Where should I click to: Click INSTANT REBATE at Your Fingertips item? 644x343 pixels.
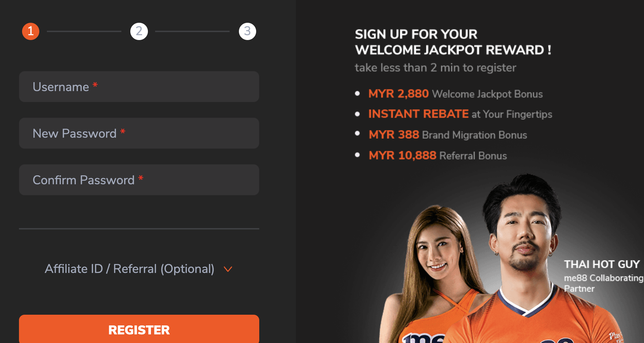click(x=460, y=114)
